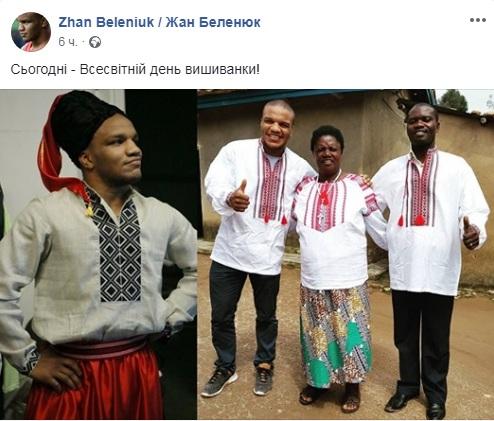
Task: Open the right photo of three people
Action: pos(346,254)
